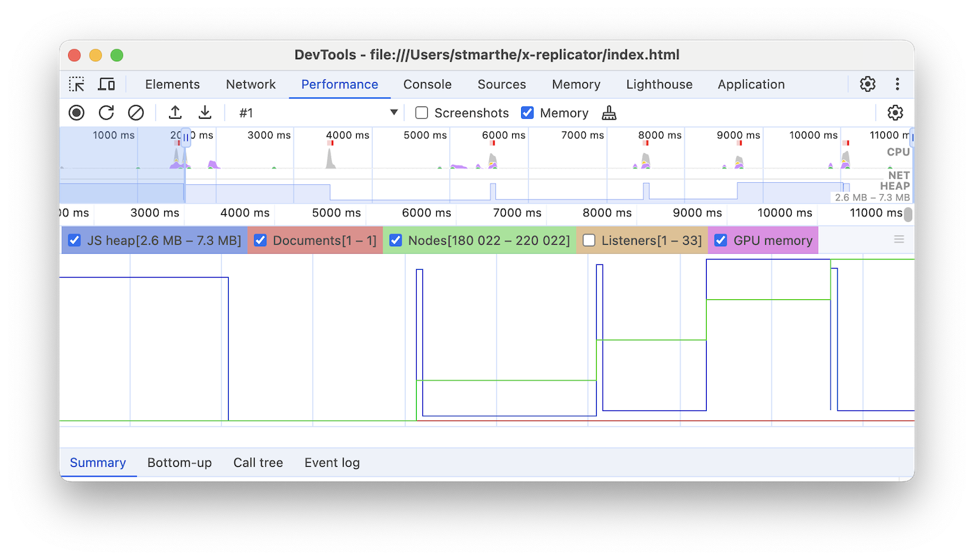Screen dimensions: 974x560
Task: Open the Bottom-up tab
Action: click(x=179, y=462)
